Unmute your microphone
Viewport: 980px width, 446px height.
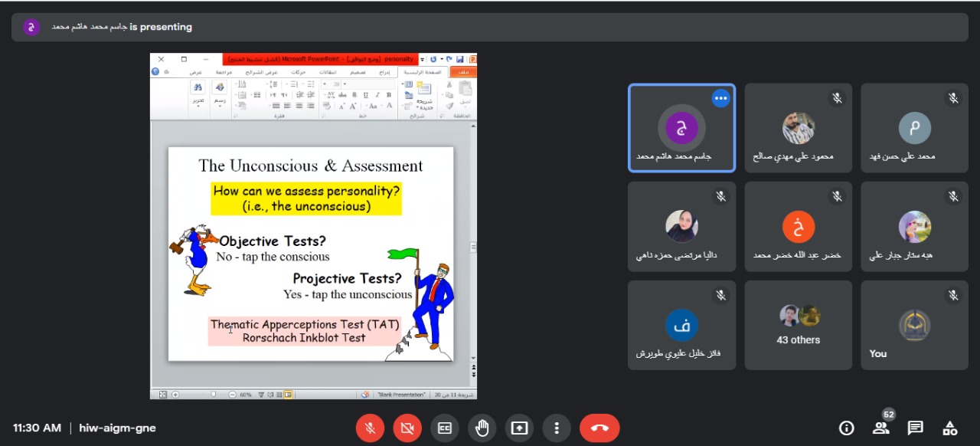pyautogui.click(x=370, y=428)
